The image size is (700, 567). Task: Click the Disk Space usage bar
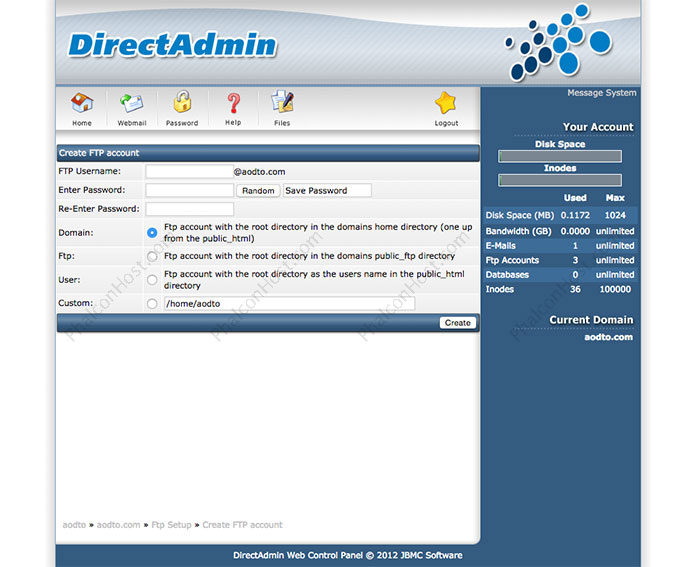pos(560,156)
